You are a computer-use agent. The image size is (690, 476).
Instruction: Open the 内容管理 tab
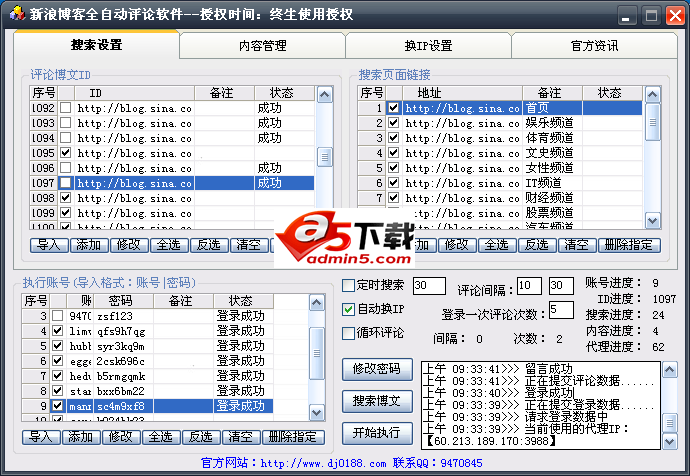pos(262,46)
